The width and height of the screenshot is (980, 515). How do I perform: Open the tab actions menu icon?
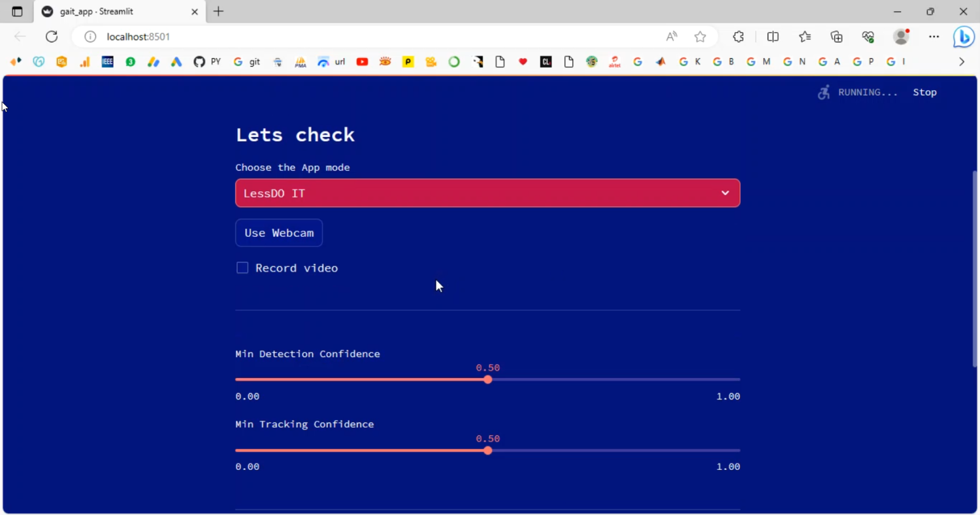click(x=17, y=12)
